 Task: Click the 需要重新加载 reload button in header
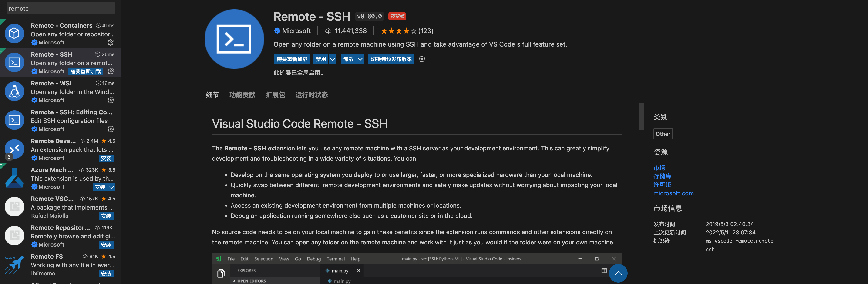[x=292, y=59]
